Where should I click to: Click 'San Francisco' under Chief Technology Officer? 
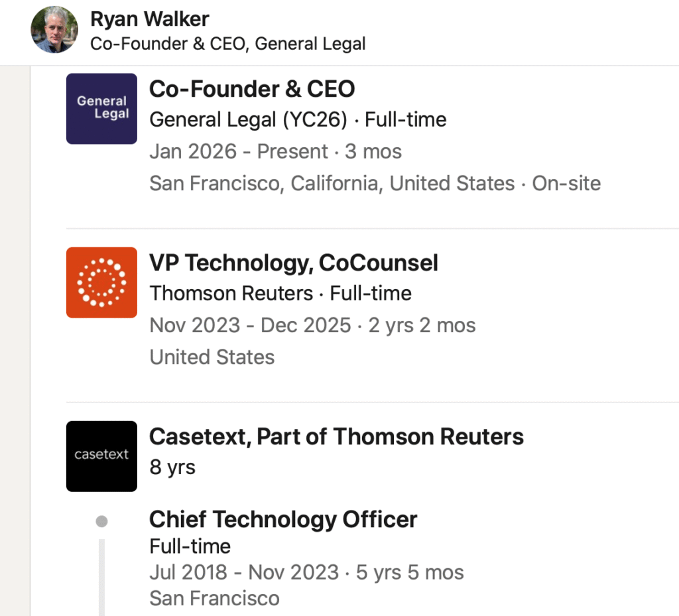[x=214, y=598]
